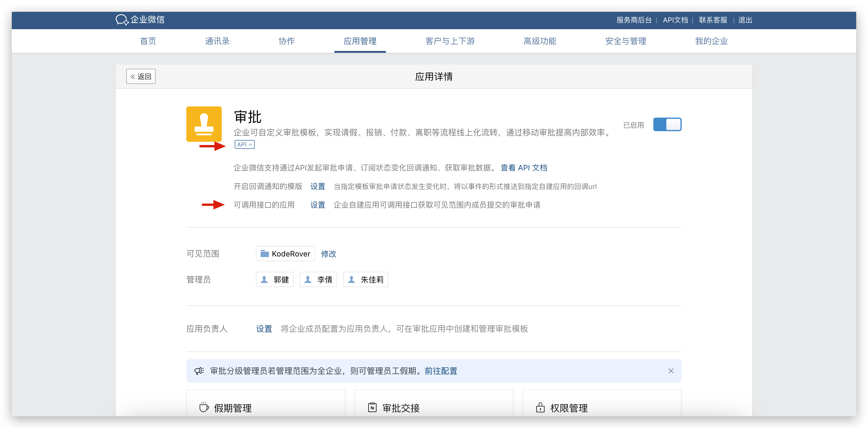Click the WeCom logo icon
868x428 pixels.
click(122, 19)
